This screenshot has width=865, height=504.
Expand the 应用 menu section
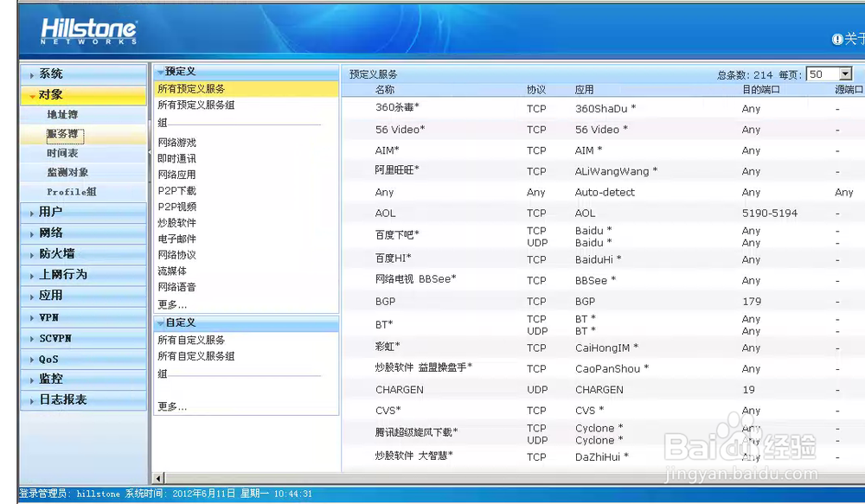(x=83, y=296)
